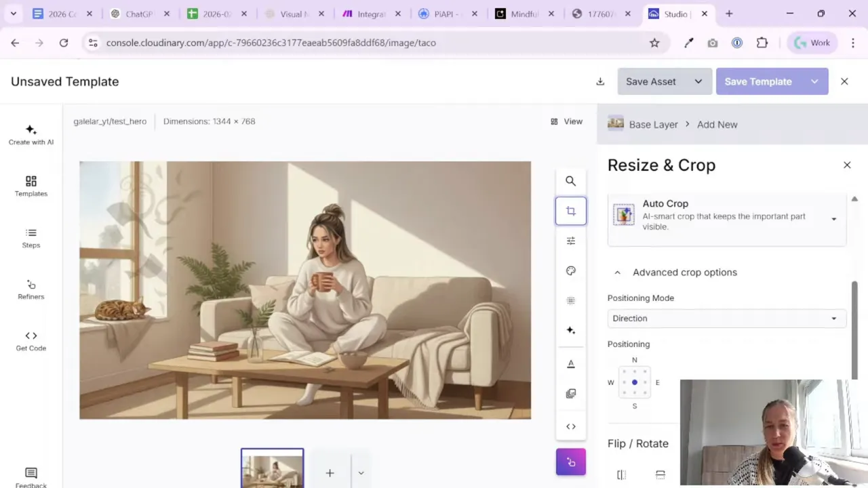
Task: Close the template editor with X
Action: pos(844,81)
